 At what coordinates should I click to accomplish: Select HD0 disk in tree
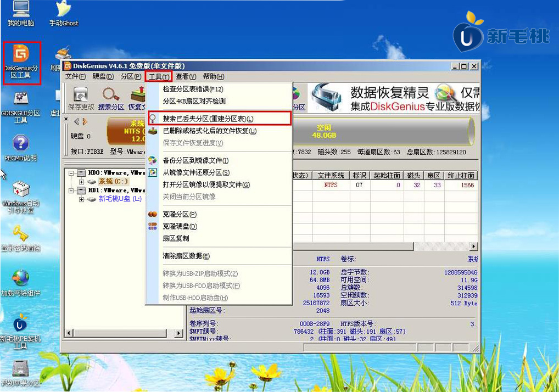[x=116, y=173]
